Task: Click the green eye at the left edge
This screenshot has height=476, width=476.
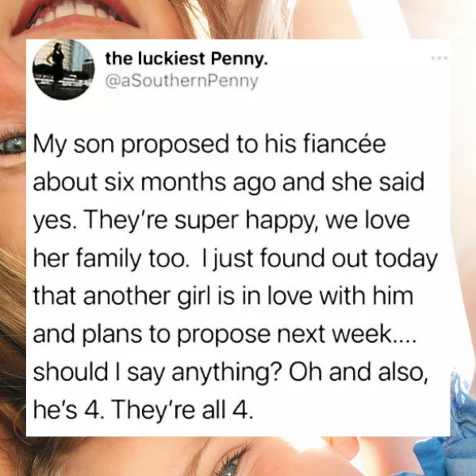Action: (x=13, y=144)
